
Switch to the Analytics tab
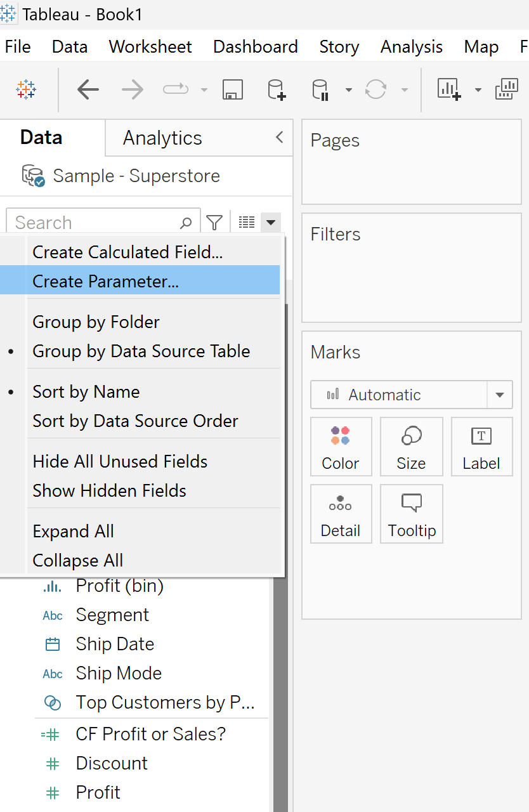coord(162,138)
